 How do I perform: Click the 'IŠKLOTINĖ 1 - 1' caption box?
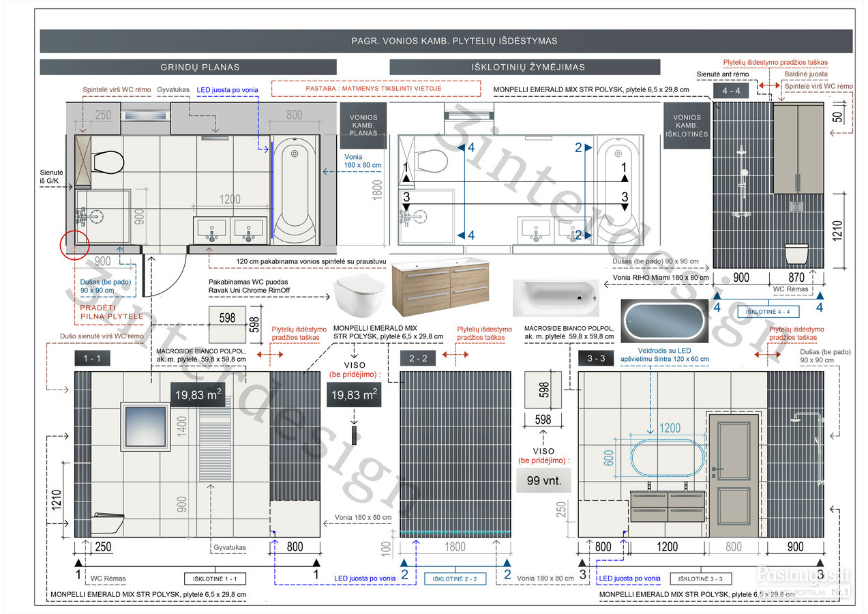pyautogui.click(x=215, y=579)
